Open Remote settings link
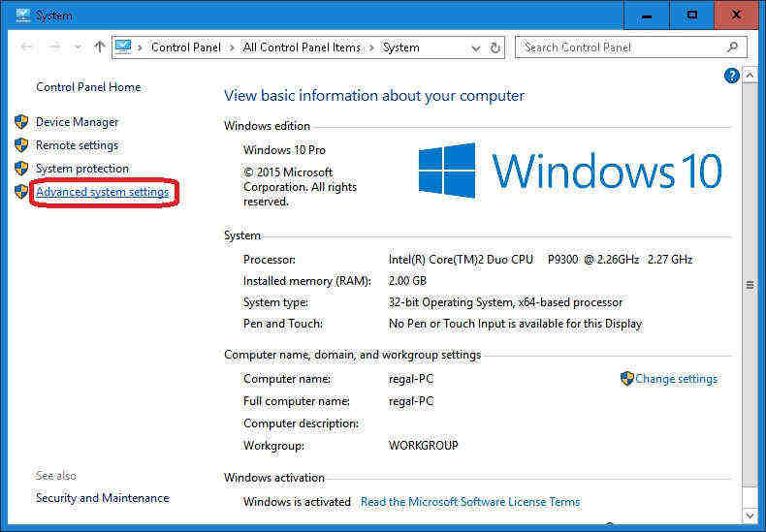The height and width of the screenshot is (532, 766). (78, 145)
